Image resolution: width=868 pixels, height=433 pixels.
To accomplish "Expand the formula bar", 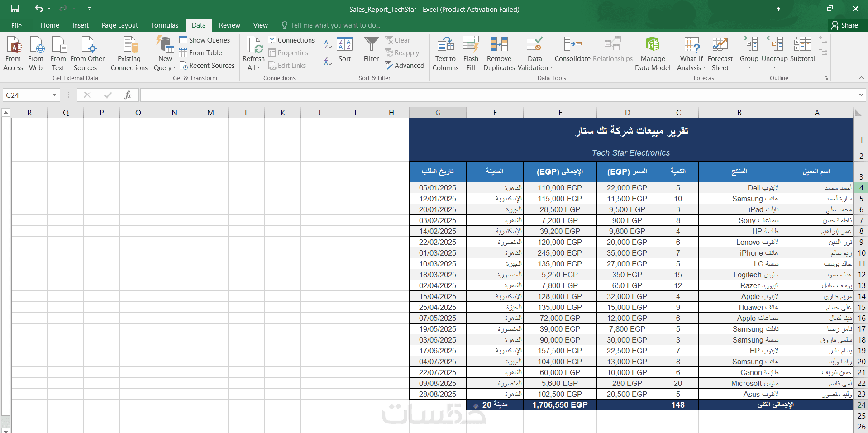I will coord(861,95).
